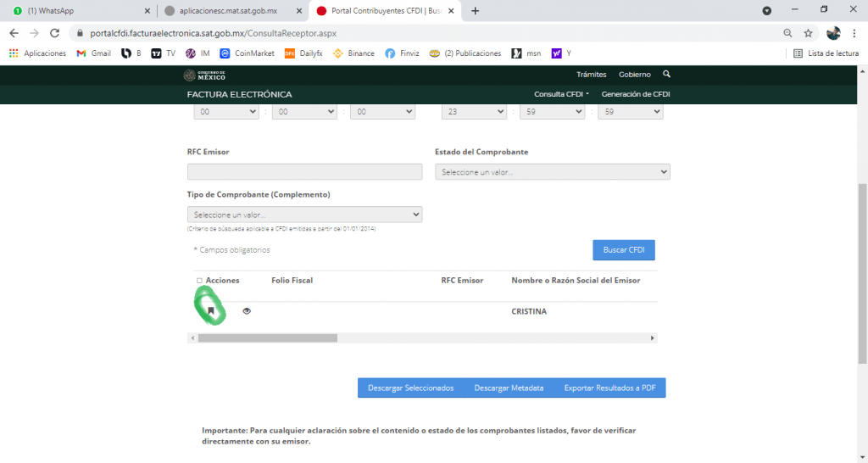Screen dimensions: 868x463
Task: Open the Chrome profile avatar
Action: point(833,33)
